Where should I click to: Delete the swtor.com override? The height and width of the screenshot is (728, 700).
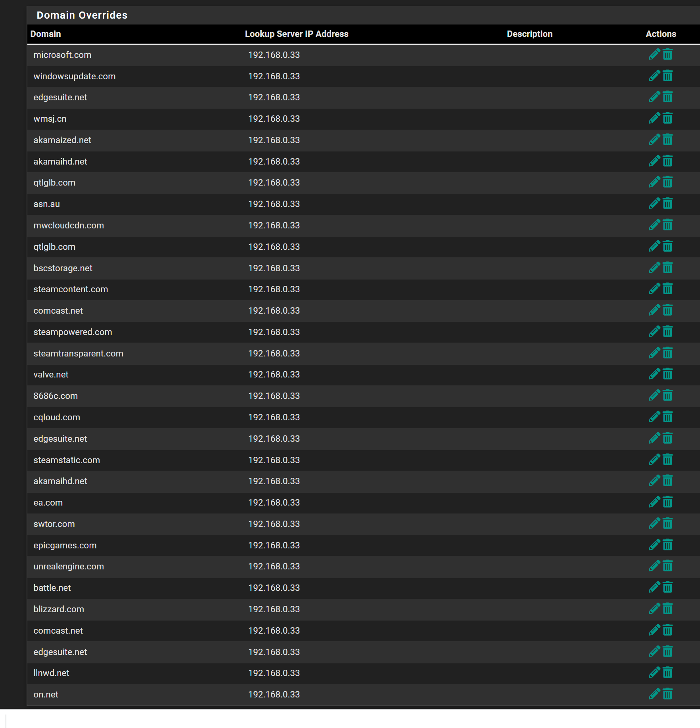tap(668, 523)
